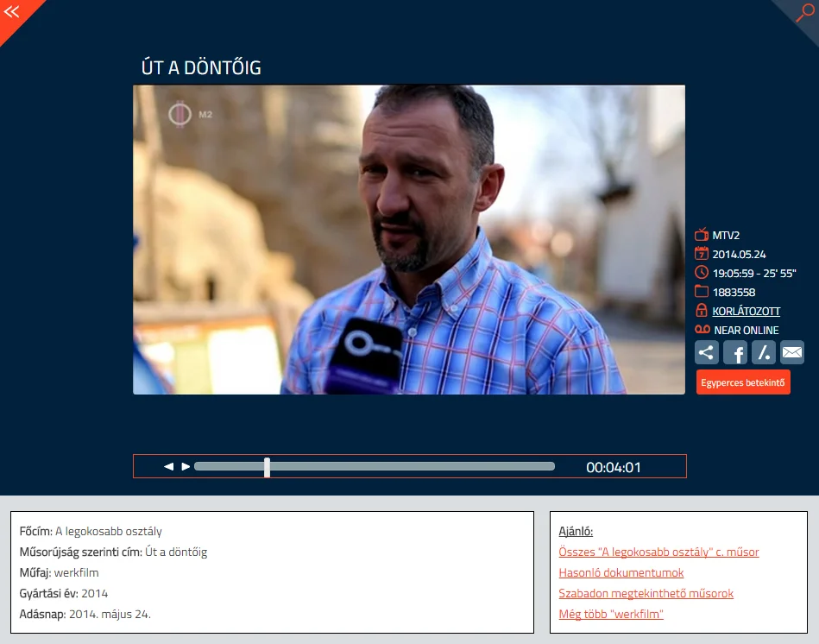Click the calendar icon beside 2014.05.24

click(702, 253)
